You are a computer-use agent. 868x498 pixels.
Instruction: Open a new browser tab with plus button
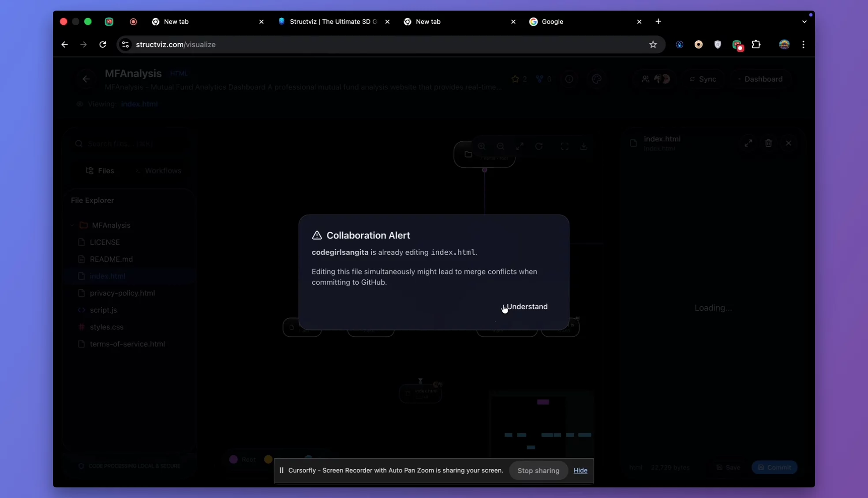[x=658, y=22]
